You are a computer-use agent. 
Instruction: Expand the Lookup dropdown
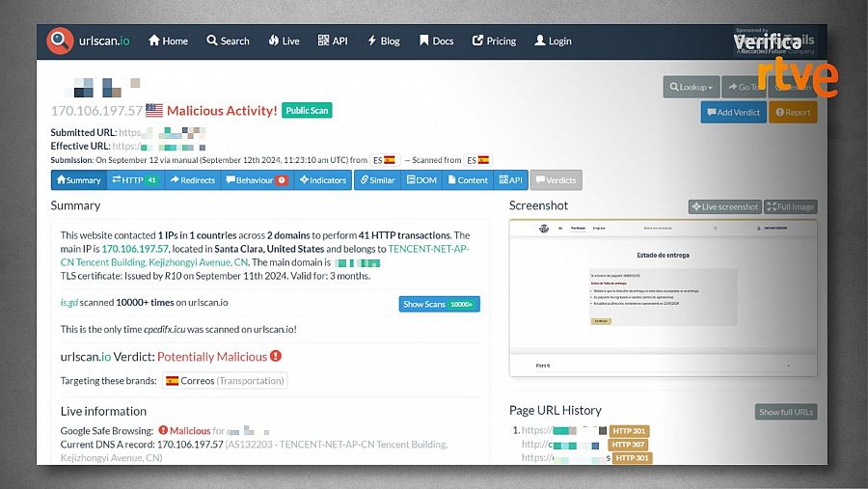point(692,87)
